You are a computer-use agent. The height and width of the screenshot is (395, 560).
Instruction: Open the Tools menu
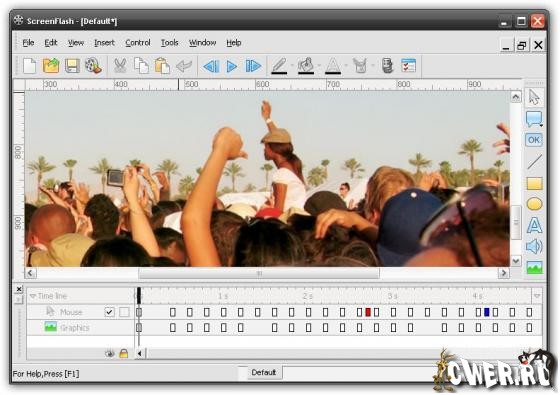coord(169,43)
